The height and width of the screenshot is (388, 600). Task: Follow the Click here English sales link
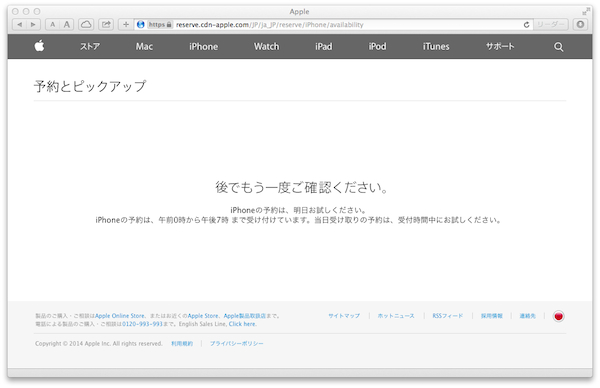(x=242, y=324)
